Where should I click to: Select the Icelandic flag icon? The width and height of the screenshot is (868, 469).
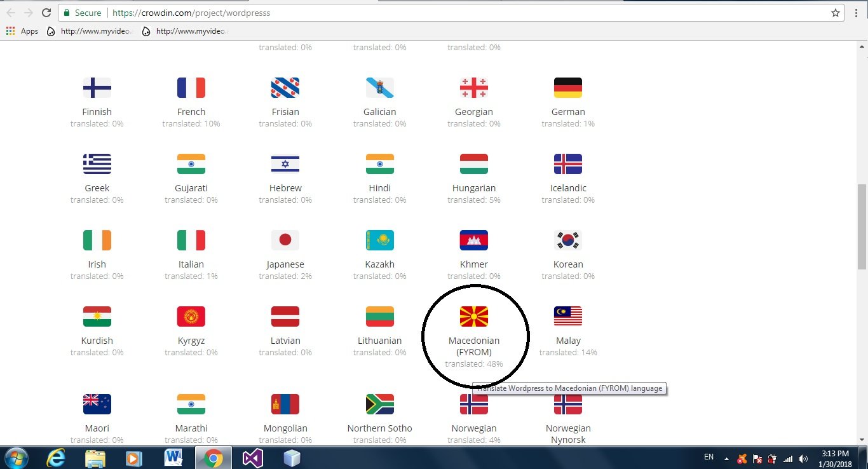click(568, 164)
